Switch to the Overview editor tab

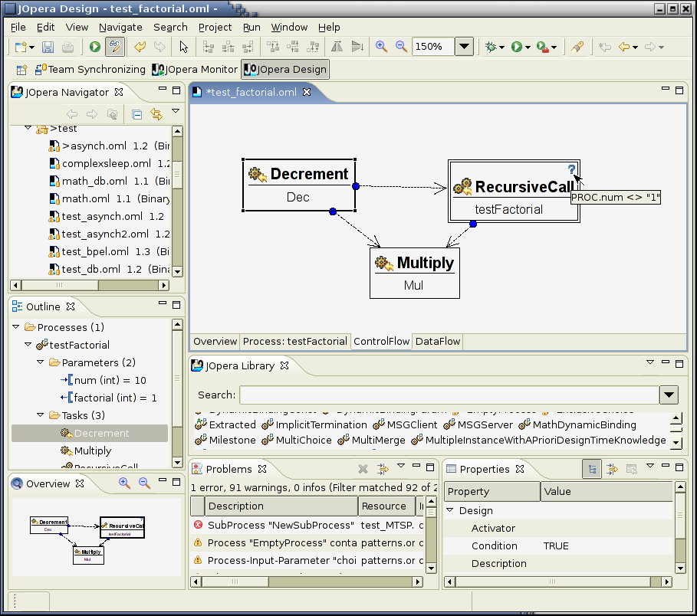(215, 341)
